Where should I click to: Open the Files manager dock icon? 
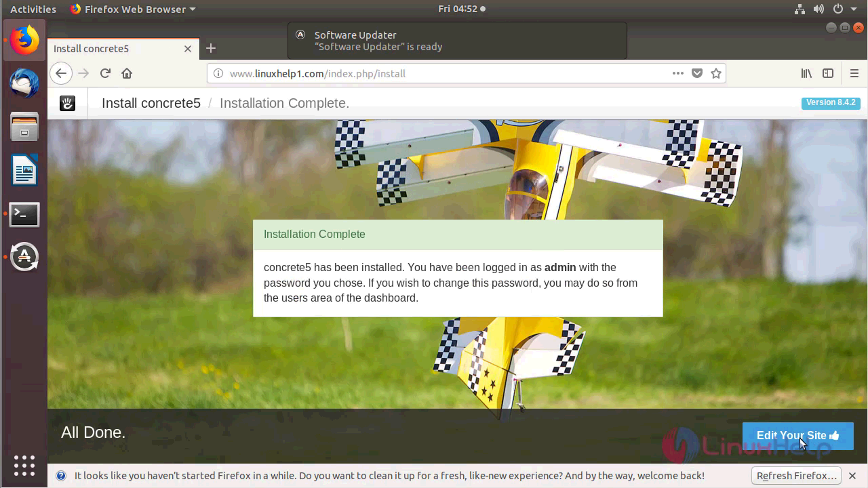click(24, 127)
